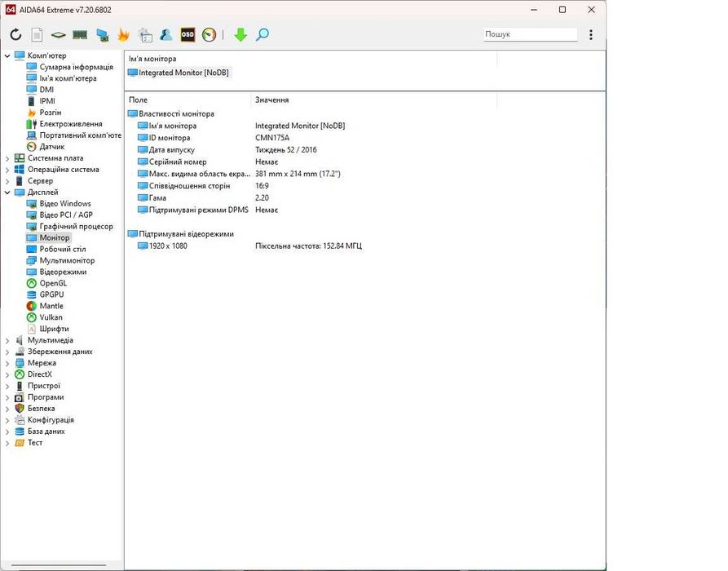The image size is (728, 571).
Task: Select Integrated Monitor [NoDB] in top list
Action: point(179,73)
